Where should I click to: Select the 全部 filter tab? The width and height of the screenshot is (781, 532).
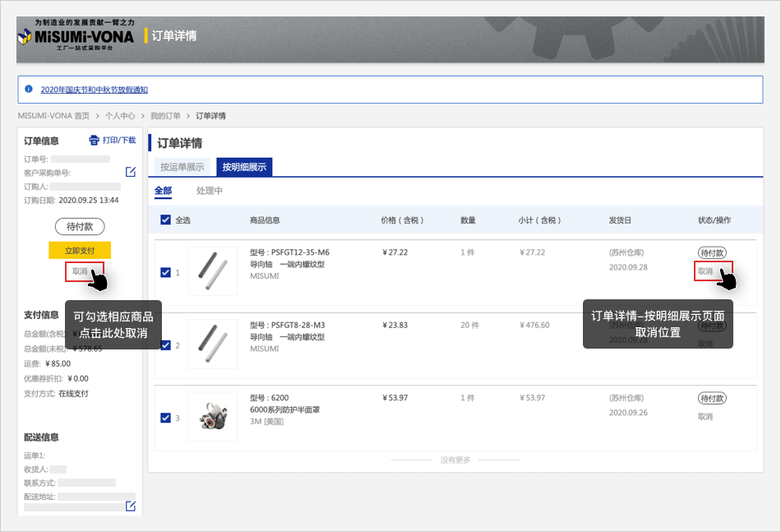pyautogui.click(x=164, y=191)
